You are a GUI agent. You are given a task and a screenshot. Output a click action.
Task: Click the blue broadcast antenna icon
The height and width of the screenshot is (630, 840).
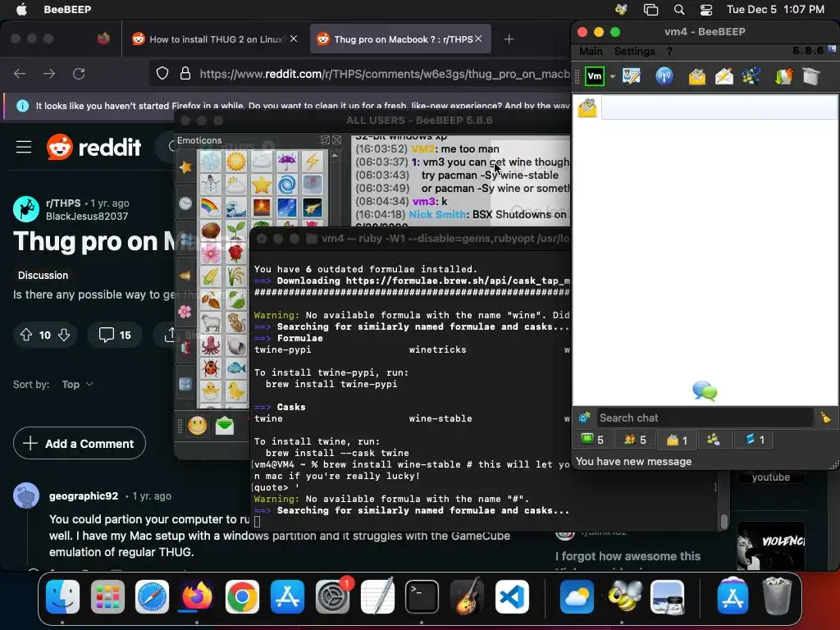664,76
